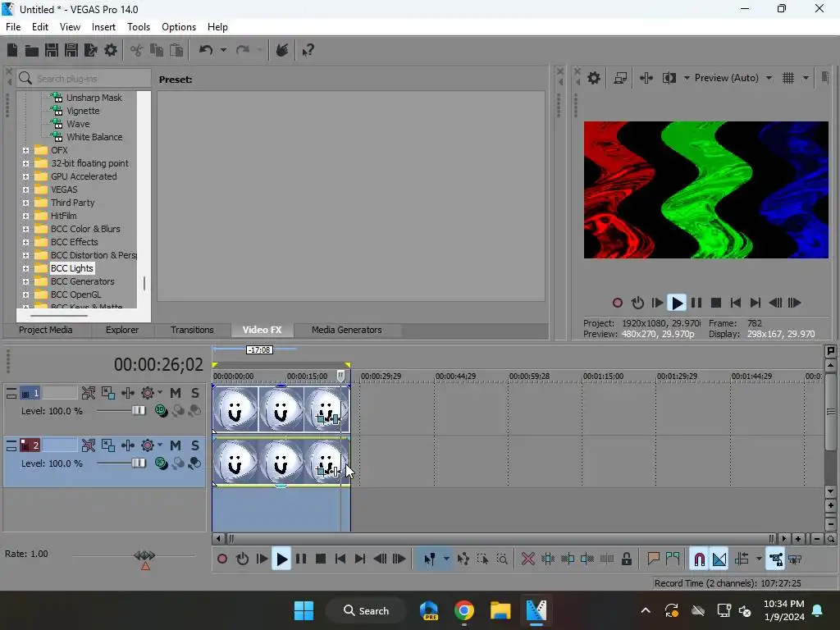This screenshot has width=840, height=630.
Task: Solo track 1 with S button
Action: click(x=195, y=393)
